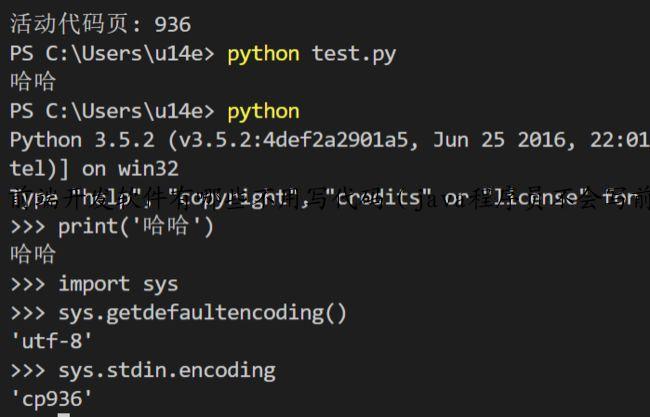Click the '活动代码页: 936' output line

pos(100,23)
